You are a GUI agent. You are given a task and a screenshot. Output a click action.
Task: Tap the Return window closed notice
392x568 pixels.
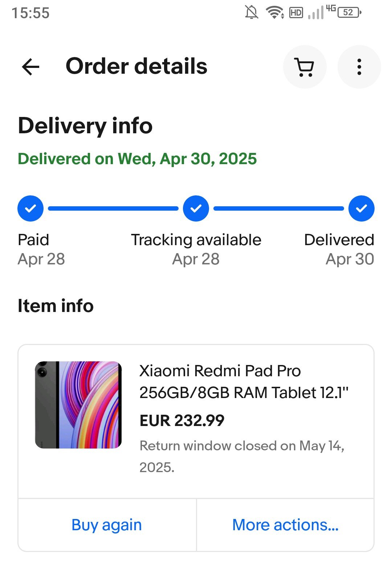point(242,456)
